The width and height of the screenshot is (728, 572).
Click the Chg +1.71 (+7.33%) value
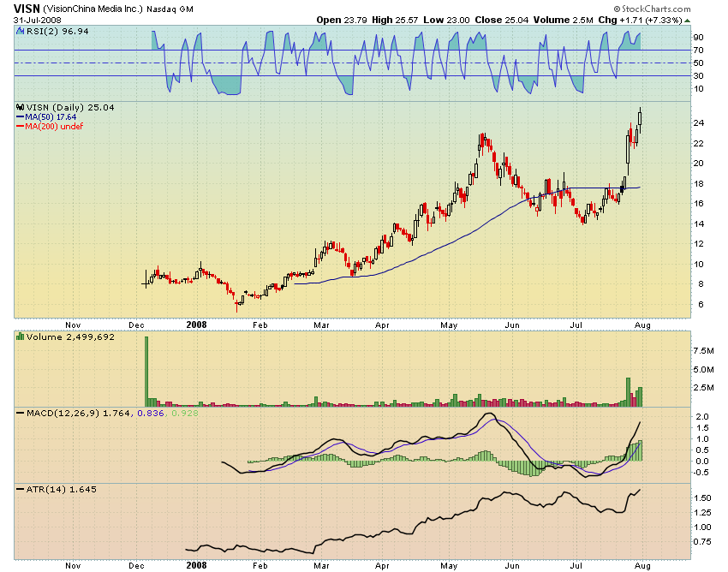pyautogui.click(x=641, y=20)
